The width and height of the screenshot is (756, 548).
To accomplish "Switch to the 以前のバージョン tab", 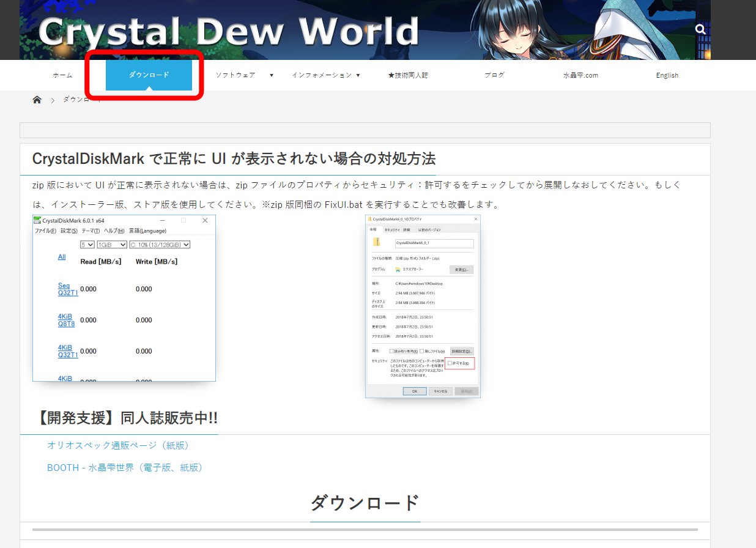I will pyautogui.click(x=429, y=230).
